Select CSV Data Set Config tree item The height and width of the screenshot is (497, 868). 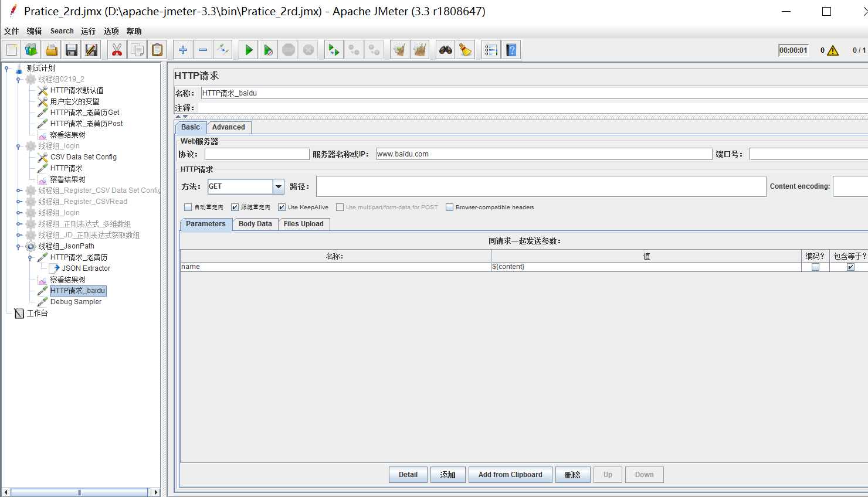tap(83, 157)
